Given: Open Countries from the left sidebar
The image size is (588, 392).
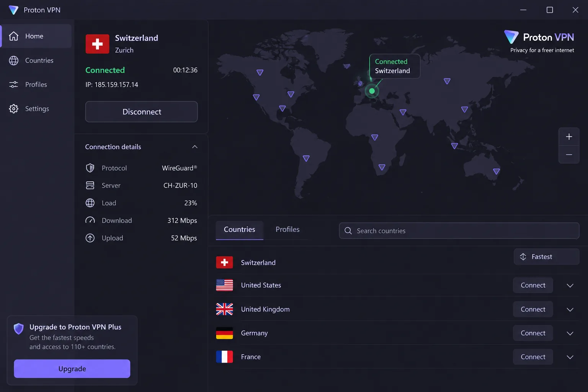Looking at the screenshot, I should point(36,60).
